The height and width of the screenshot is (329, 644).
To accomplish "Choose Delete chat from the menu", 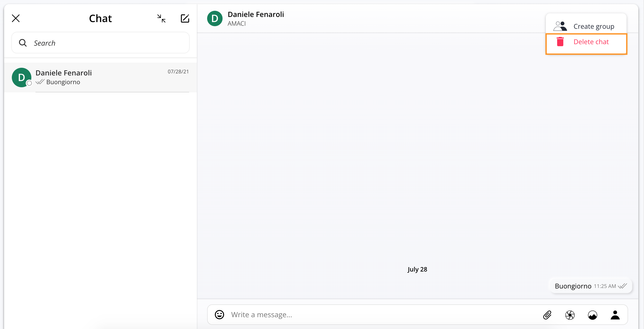I will pyautogui.click(x=586, y=44).
